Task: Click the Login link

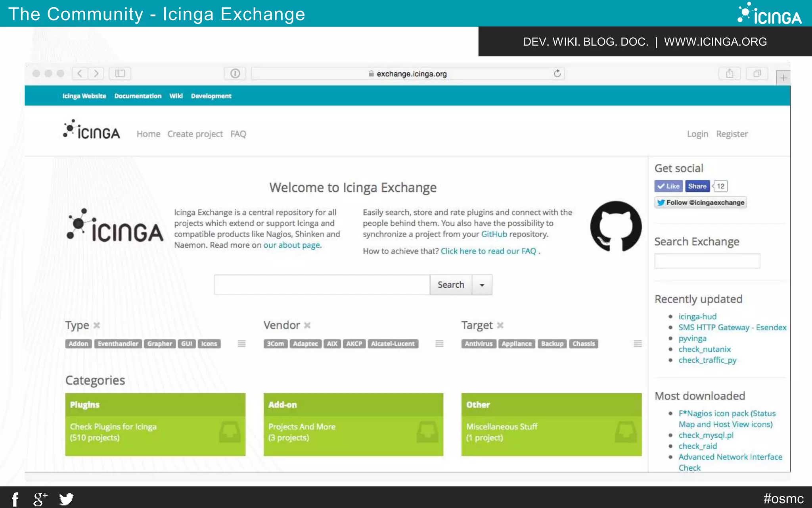Action: pyautogui.click(x=697, y=134)
